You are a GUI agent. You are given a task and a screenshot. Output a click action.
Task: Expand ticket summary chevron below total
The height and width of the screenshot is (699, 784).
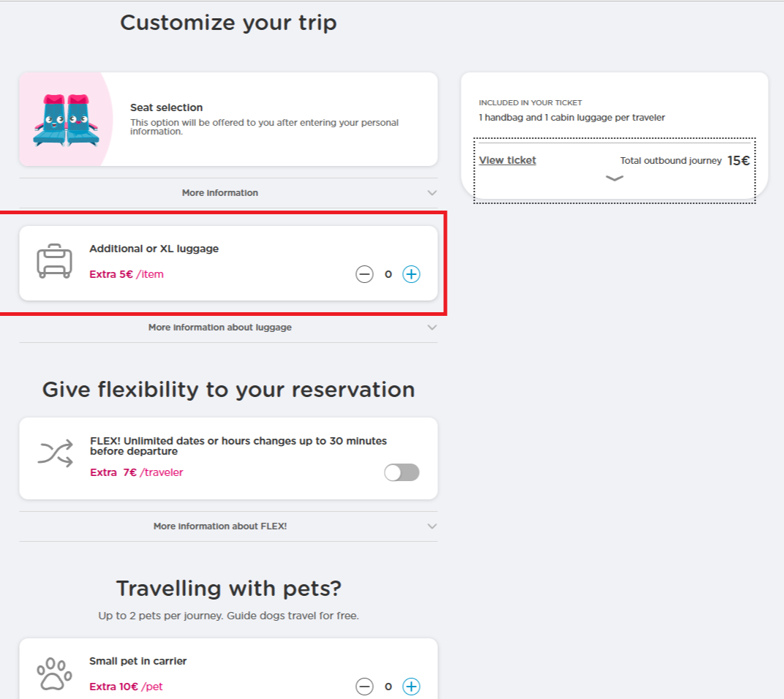click(x=614, y=178)
